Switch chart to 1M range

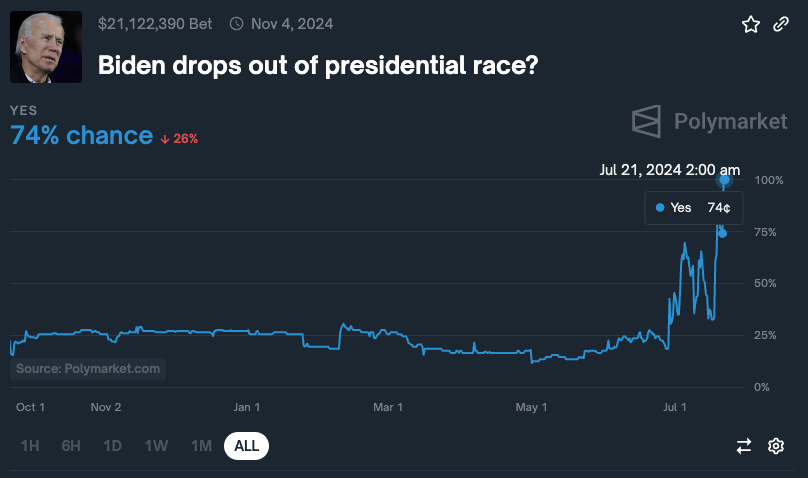(201, 446)
